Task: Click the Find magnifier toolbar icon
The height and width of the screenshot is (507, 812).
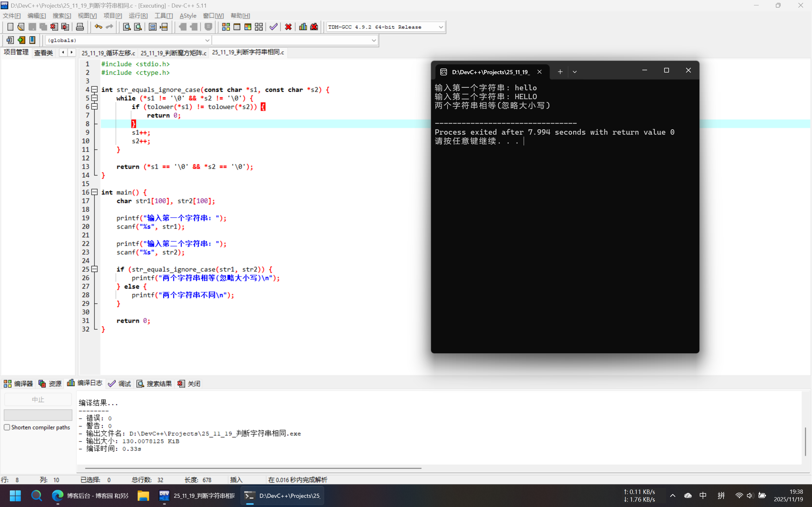Action: (x=127, y=27)
